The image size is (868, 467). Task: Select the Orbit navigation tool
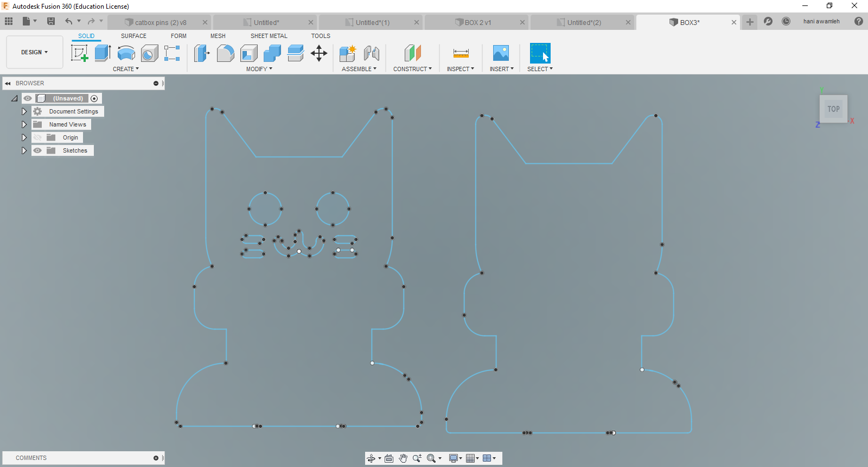click(x=371, y=458)
